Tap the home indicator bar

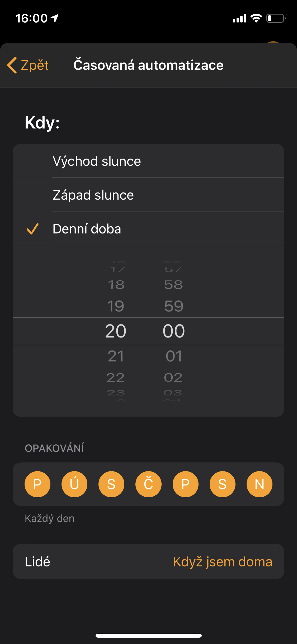click(x=148, y=636)
